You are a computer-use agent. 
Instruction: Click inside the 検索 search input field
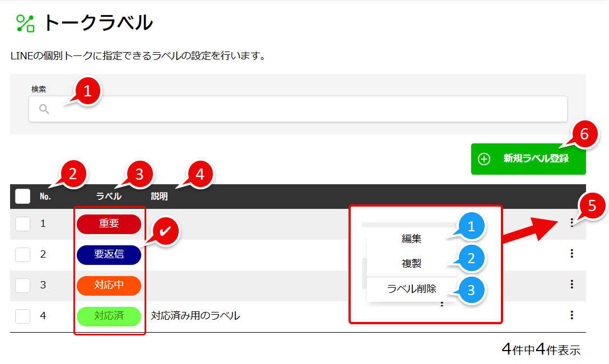(x=280, y=109)
